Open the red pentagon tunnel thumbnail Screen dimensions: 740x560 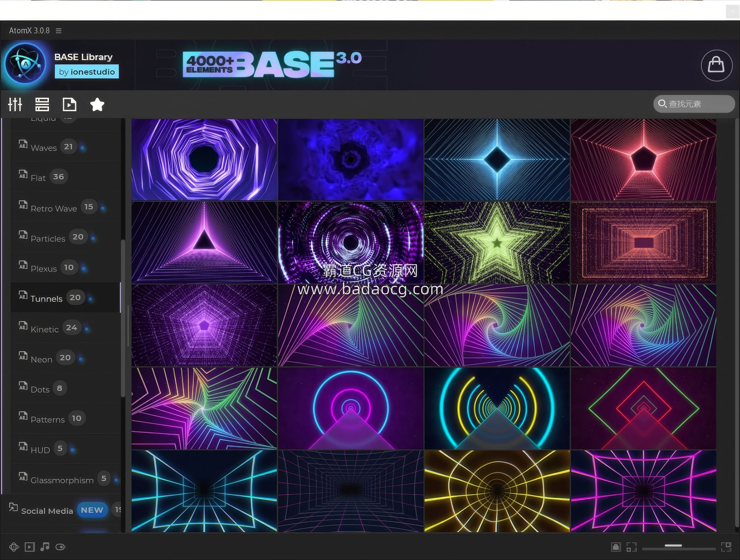click(x=644, y=159)
